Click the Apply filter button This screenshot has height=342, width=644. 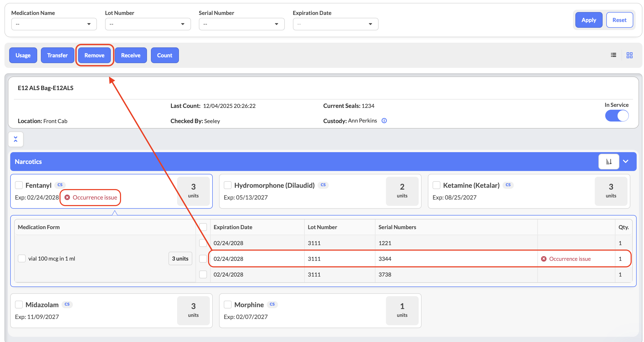point(588,20)
